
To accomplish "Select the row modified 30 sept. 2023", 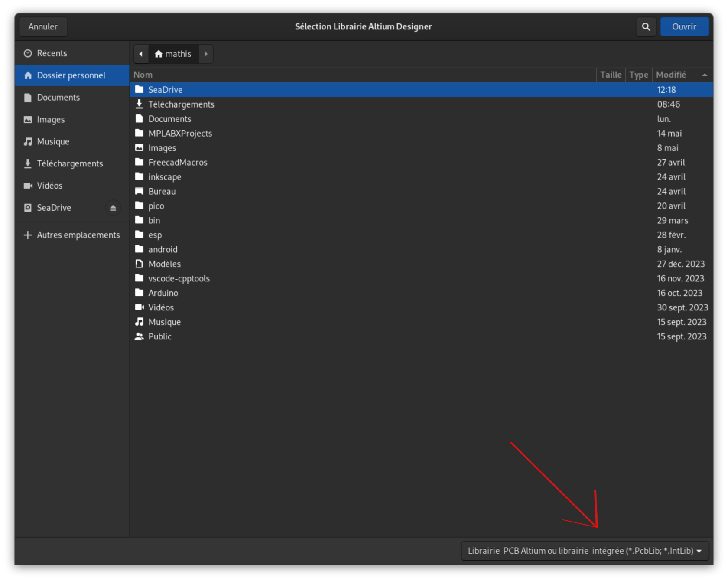I will pyautogui.click(x=421, y=307).
